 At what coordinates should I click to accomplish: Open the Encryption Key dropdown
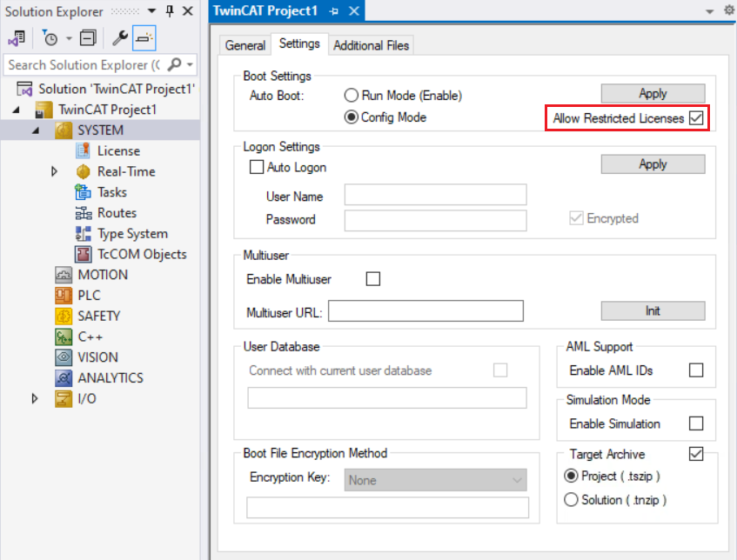coord(435,480)
